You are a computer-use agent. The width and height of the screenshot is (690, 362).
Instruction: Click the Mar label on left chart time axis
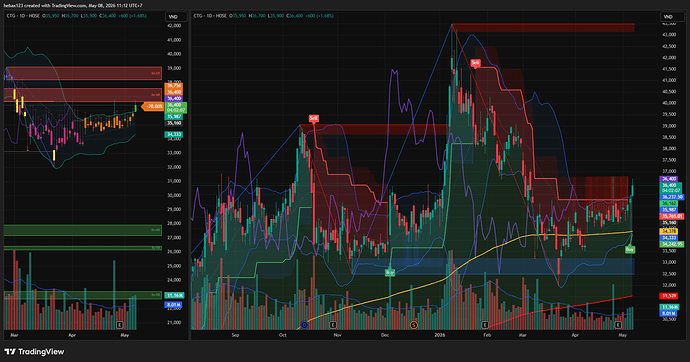click(x=14, y=335)
